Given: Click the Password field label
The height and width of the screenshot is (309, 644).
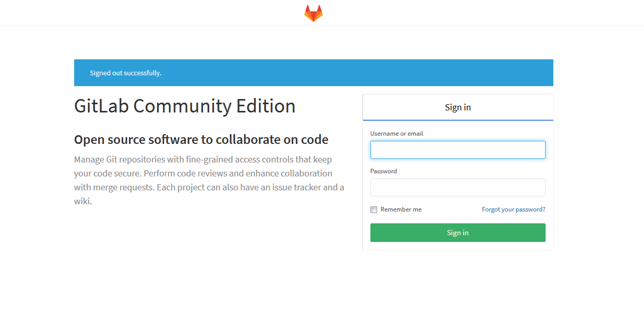Looking at the screenshot, I should click(384, 171).
